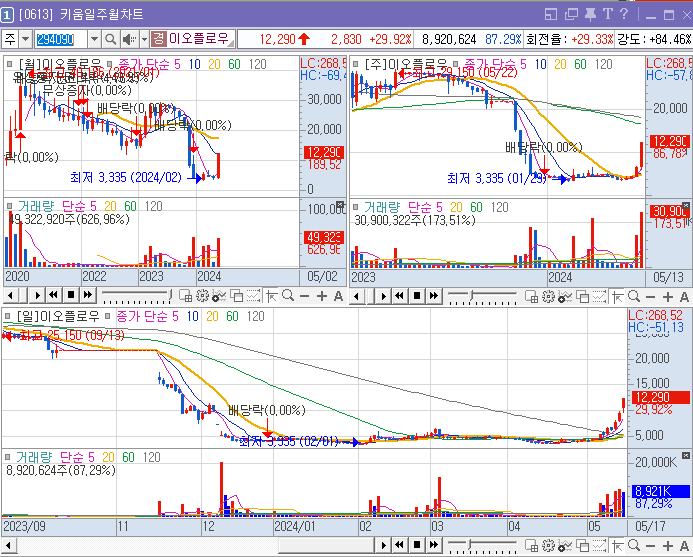This screenshot has width=693, height=557.
Task: Open the daily chart settings gear icon
Action: click(548, 546)
